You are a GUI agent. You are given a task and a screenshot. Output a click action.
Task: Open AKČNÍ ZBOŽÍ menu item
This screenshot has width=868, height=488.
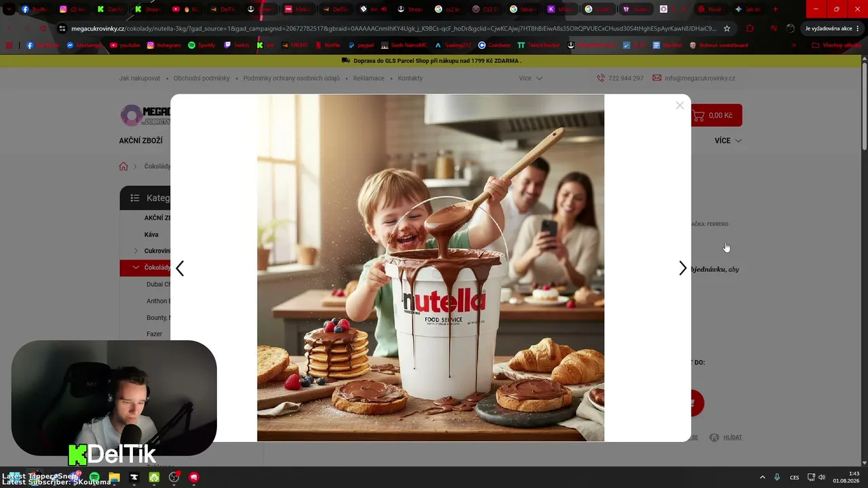(141, 140)
